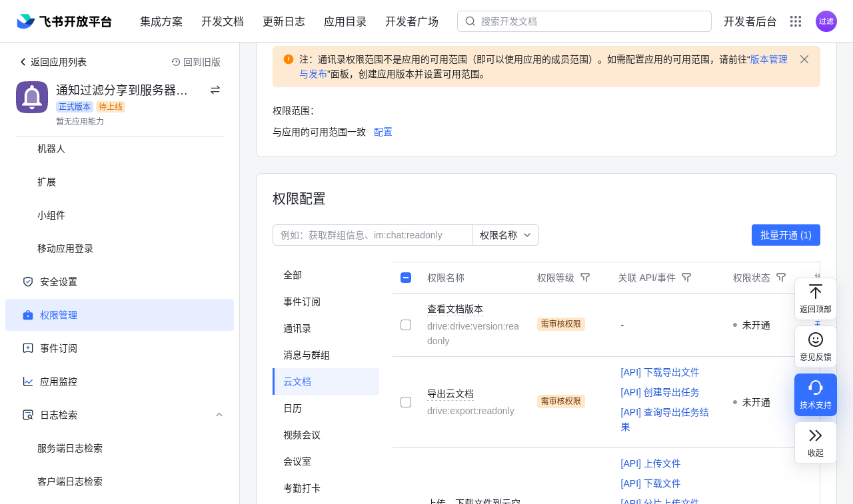Select the 考勤打卡 permission category
853x504 pixels.
326,488
